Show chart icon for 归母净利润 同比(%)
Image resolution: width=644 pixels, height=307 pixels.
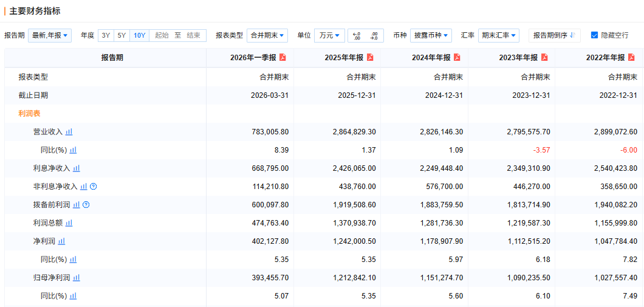tap(73, 296)
